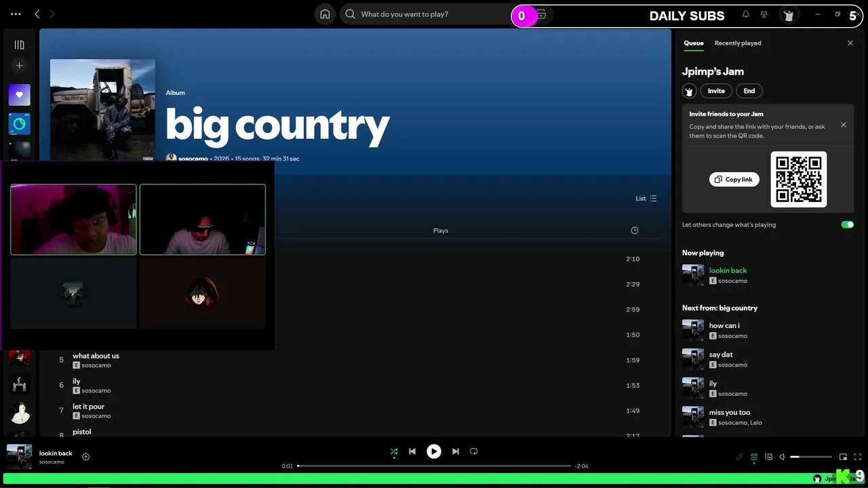Go forward with the right arrow

[52, 14]
